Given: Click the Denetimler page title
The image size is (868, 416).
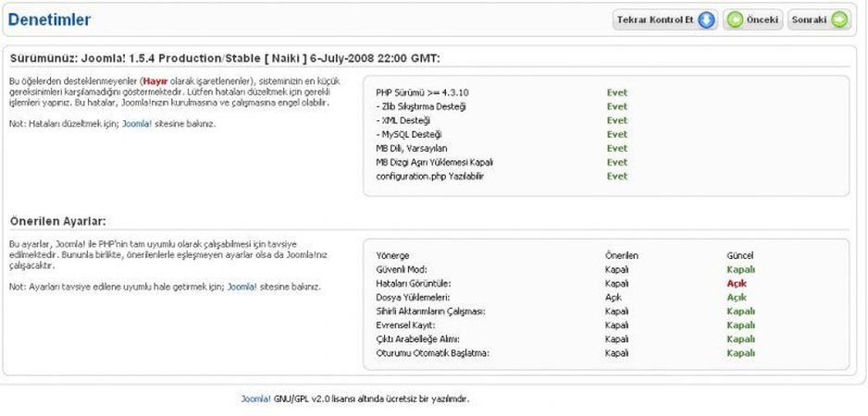Looking at the screenshot, I should point(50,19).
